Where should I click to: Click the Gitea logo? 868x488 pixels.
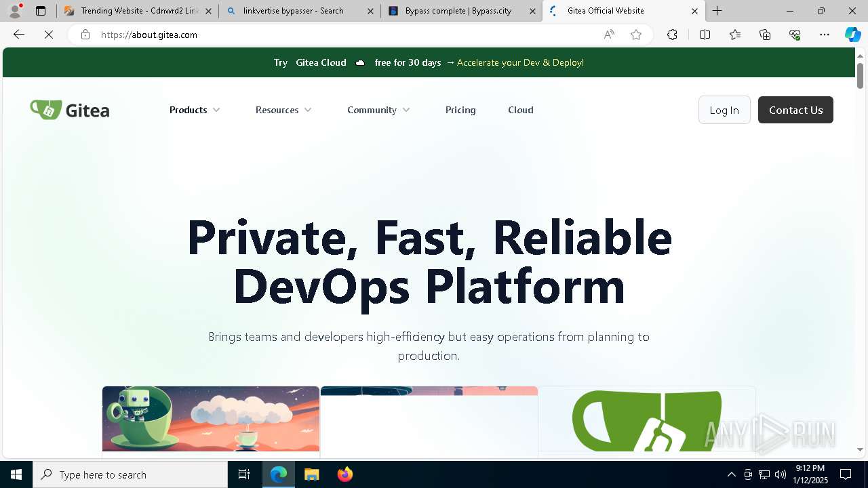[x=69, y=110]
